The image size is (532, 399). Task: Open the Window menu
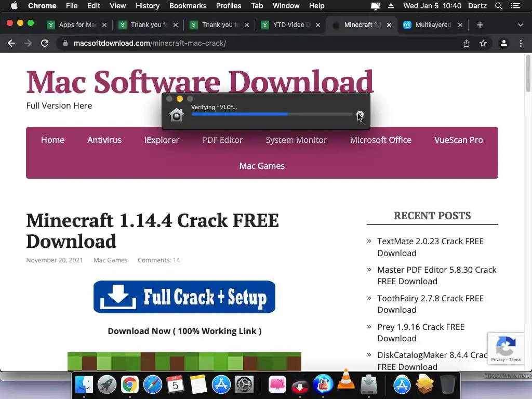click(286, 6)
